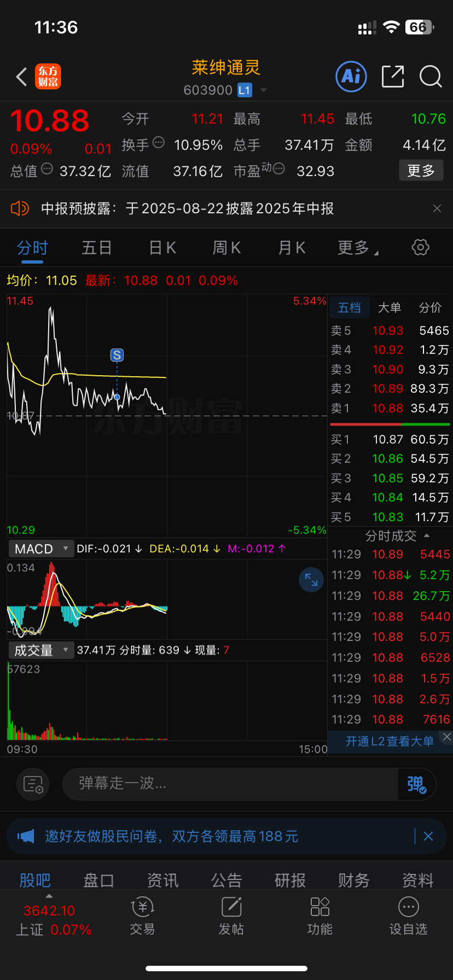Open the 中报预披露 announcement text
The height and width of the screenshot is (980, 453).
click(x=187, y=208)
